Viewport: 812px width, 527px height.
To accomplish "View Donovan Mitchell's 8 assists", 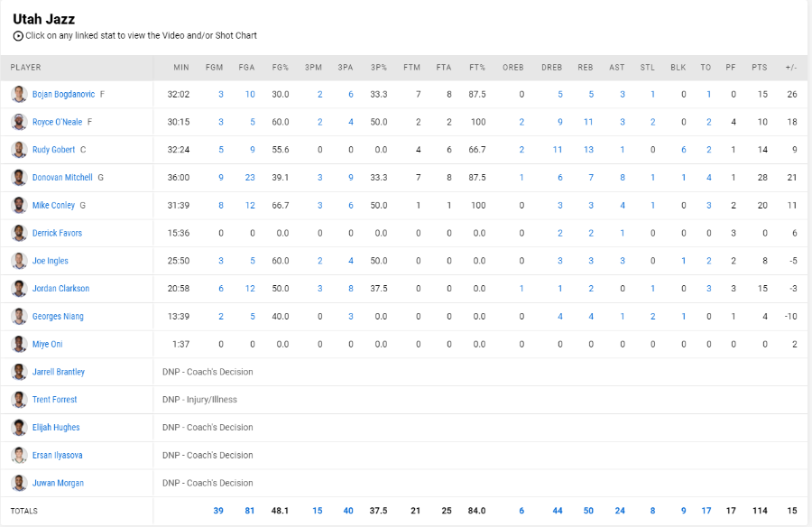I will click(x=622, y=177).
